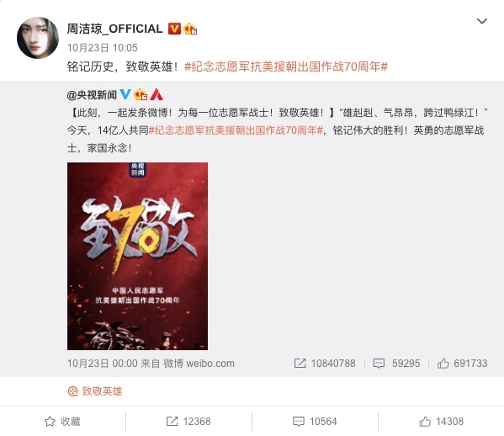Open the 10月23日 10:05 post timestamp
The image size is (504, 436).
102,48
